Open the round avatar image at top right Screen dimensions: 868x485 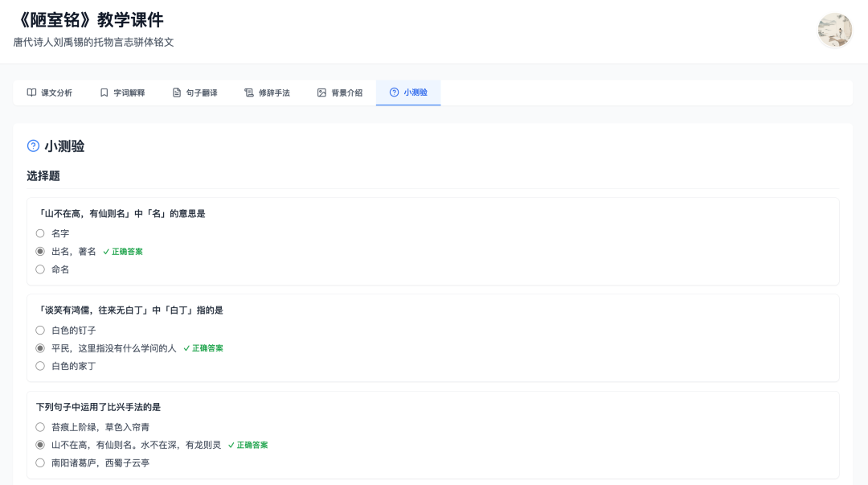click(835, 31)
